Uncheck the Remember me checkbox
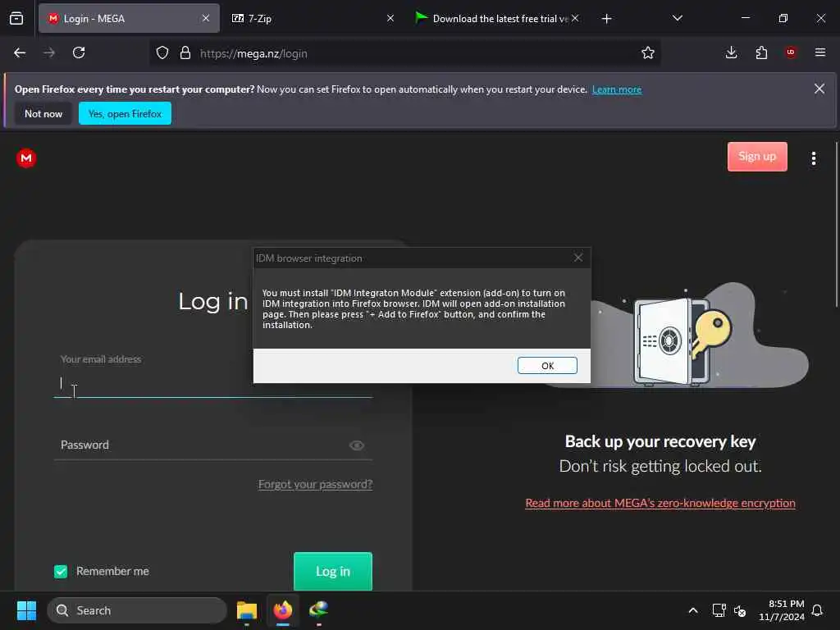This screenshot has height=630, width=840. tap(61, 572)
